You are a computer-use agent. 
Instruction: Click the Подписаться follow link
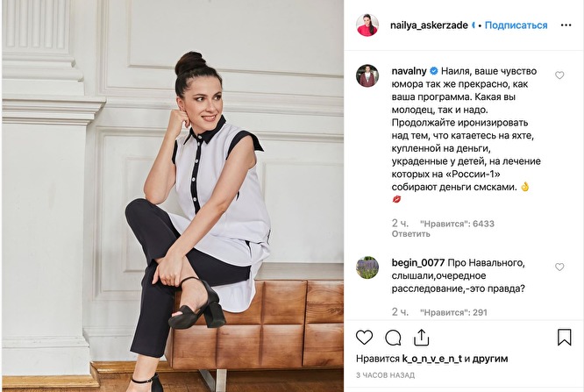click(x=516, y=25)
